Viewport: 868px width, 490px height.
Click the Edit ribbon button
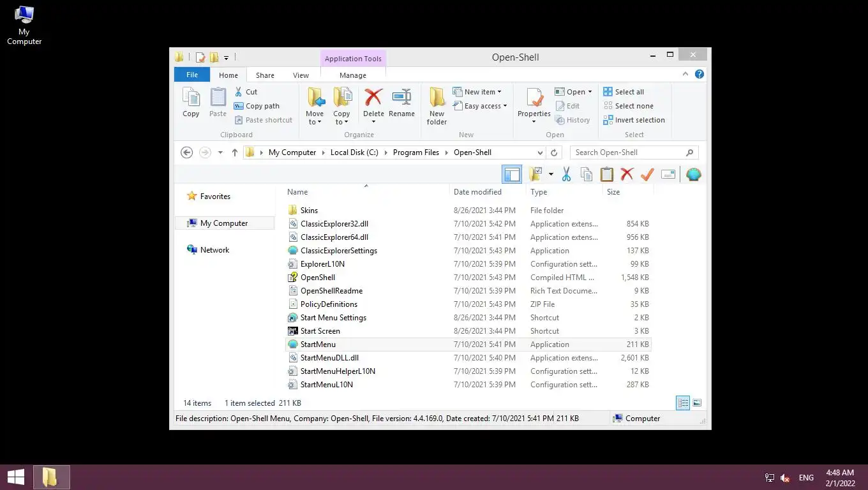(567, 106)
